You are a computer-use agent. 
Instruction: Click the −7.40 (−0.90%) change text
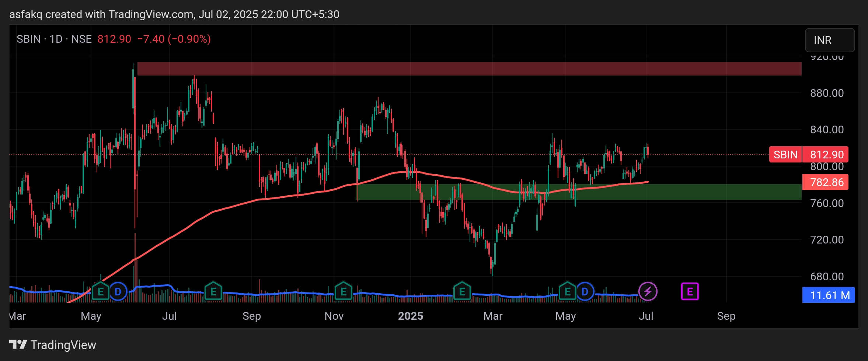[174, 39]
